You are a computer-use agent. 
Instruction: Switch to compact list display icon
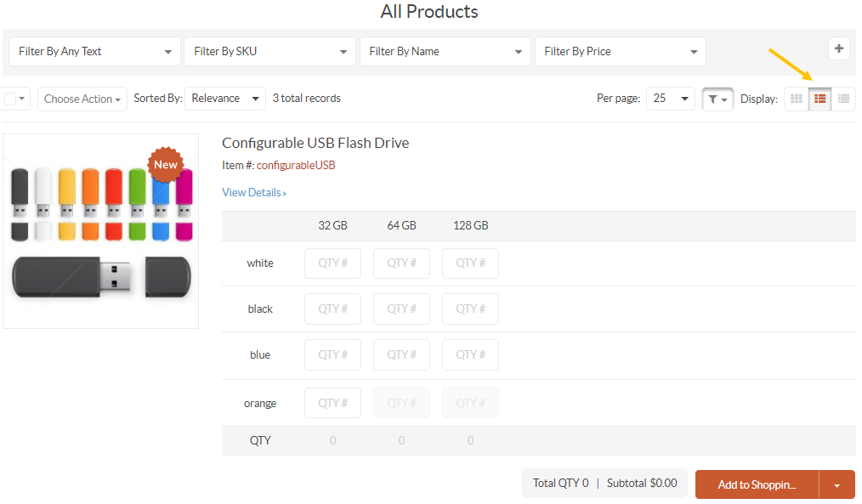pyautogui.click(x=843, y=99)
